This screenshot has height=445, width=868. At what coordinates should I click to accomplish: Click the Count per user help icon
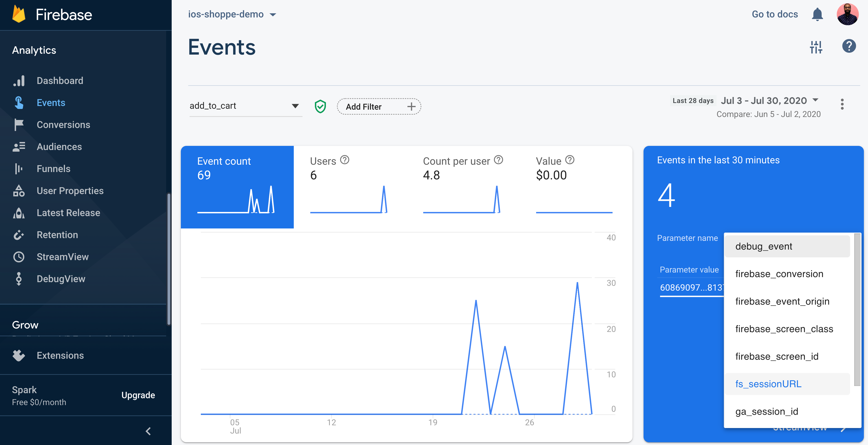coord(498,160)
